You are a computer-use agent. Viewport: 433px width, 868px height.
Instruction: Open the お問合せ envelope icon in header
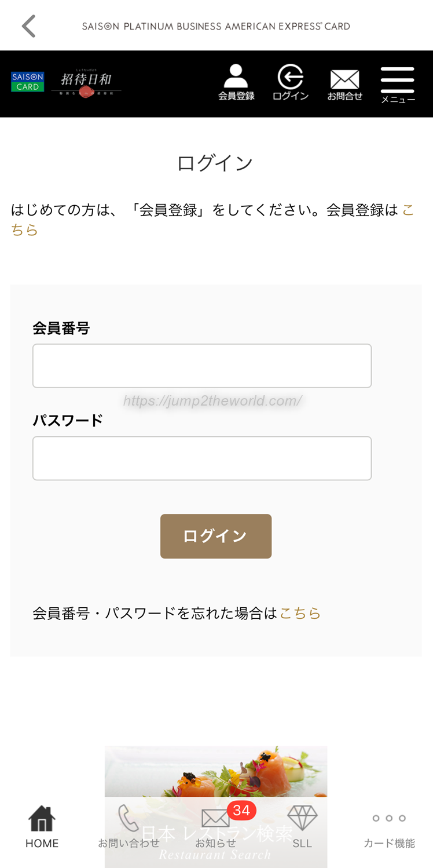344,84
